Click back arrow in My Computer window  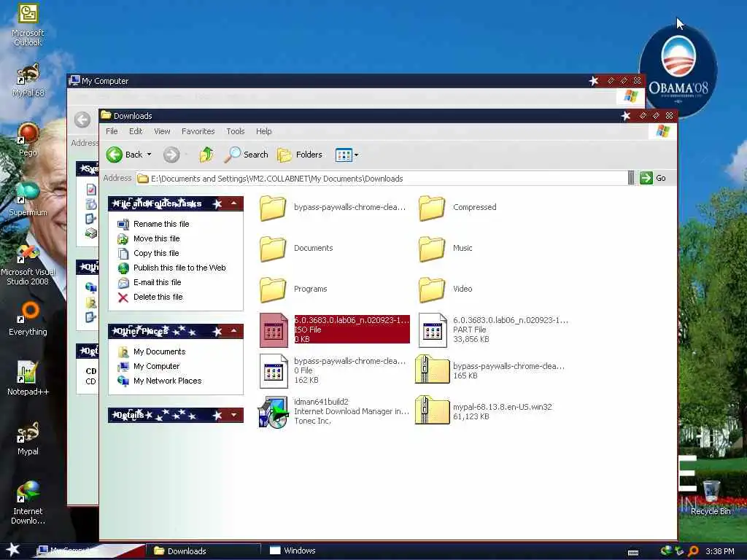pyautogui.click(x=82, y=120)
